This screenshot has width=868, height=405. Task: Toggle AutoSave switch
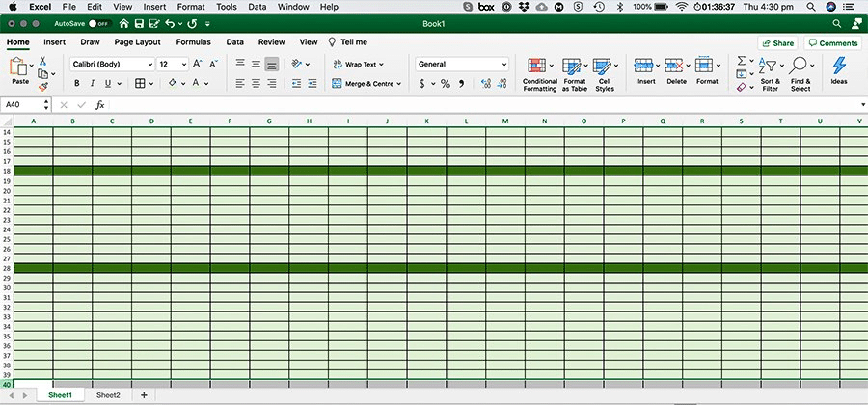click(100, 24)
